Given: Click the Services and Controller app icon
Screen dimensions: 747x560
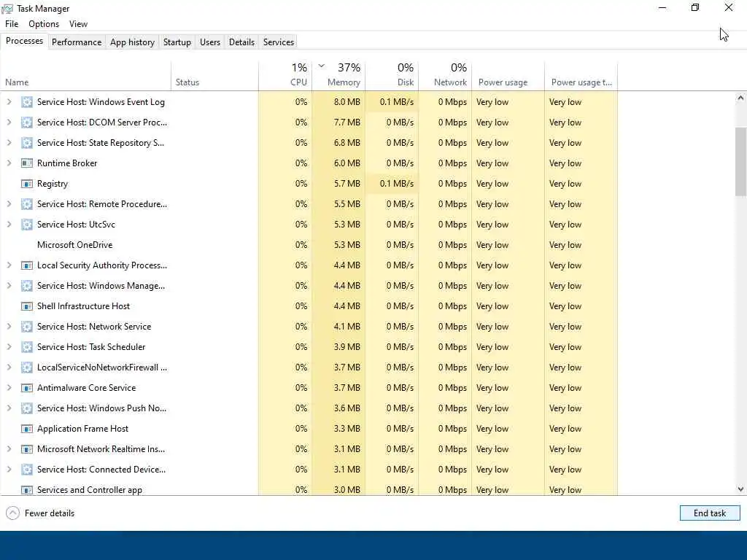Looking at the screenshot, I should [27, 490].
